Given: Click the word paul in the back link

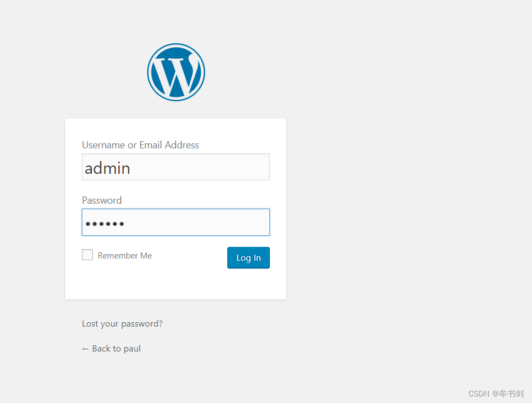Looking at the screenshot, I should coord(132,349).
